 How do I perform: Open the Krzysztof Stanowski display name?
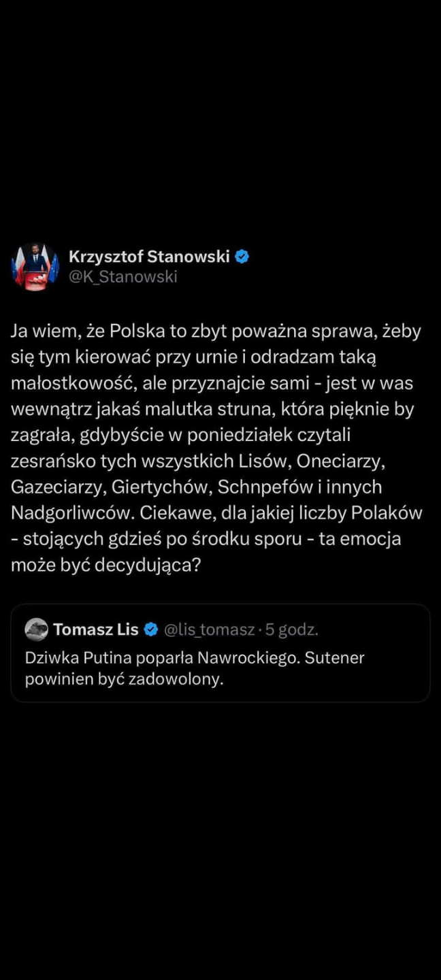tap(149, 257)
